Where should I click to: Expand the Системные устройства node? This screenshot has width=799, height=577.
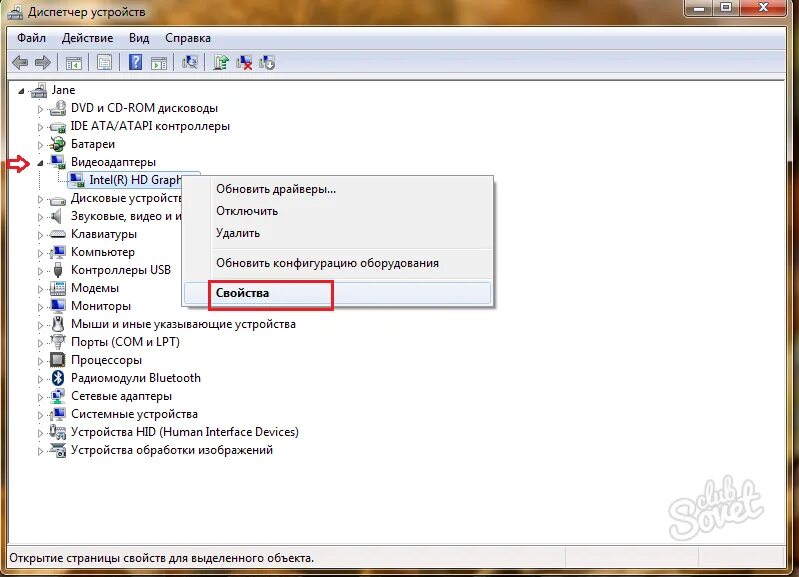click(40, 415)
